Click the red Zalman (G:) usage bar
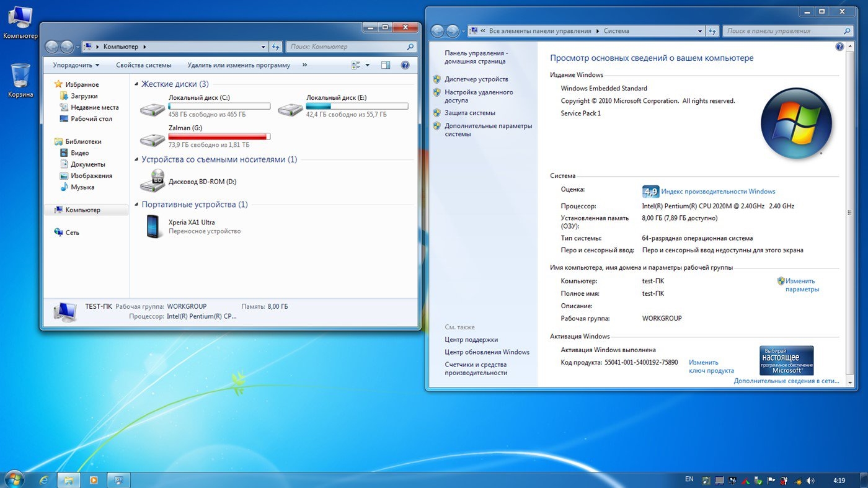Image resolution: width=868 pixels, height=488 pixels. [219, 136]
